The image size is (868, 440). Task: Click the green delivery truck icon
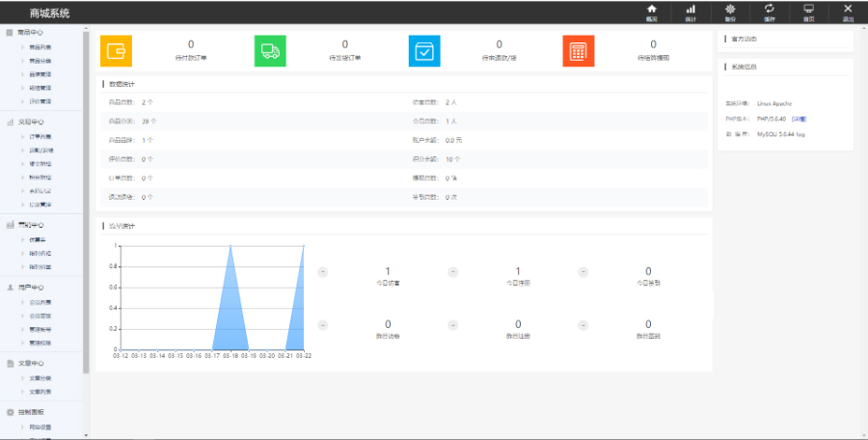click(270, 51)
